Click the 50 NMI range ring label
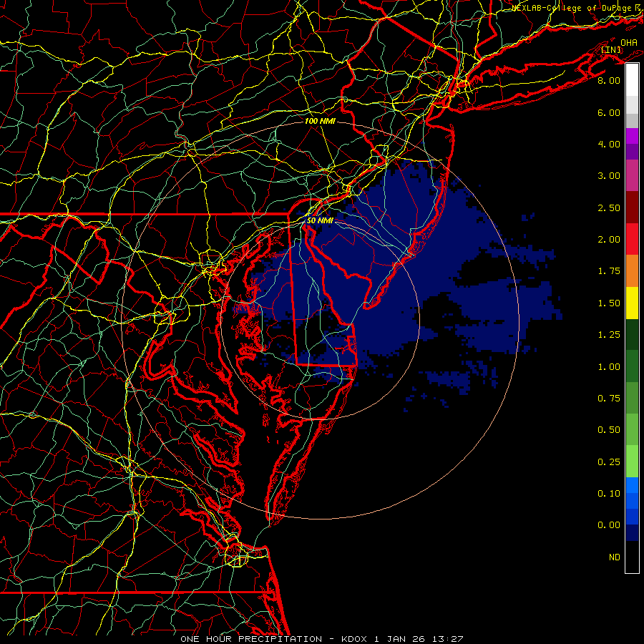This screenshot has width=644, height=644. pyautogui.click(x=320, y=220)
